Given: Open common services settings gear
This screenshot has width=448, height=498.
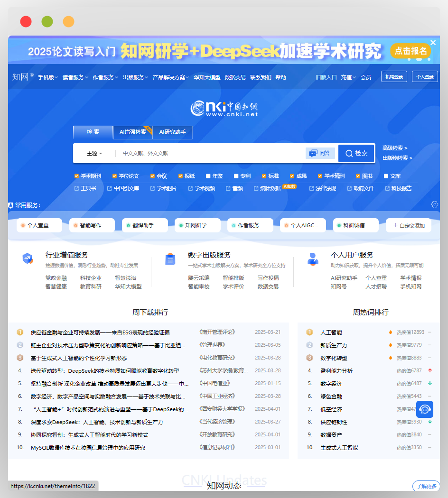Looking at the screenshot, I should (435, 204).
